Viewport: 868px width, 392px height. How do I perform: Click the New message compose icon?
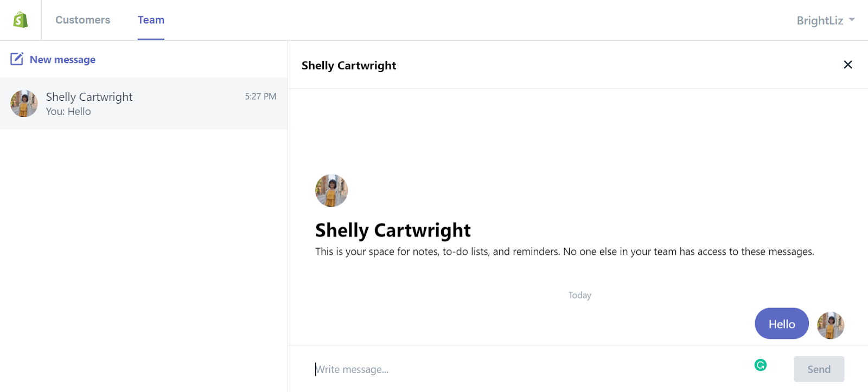(x=17, y=59)
